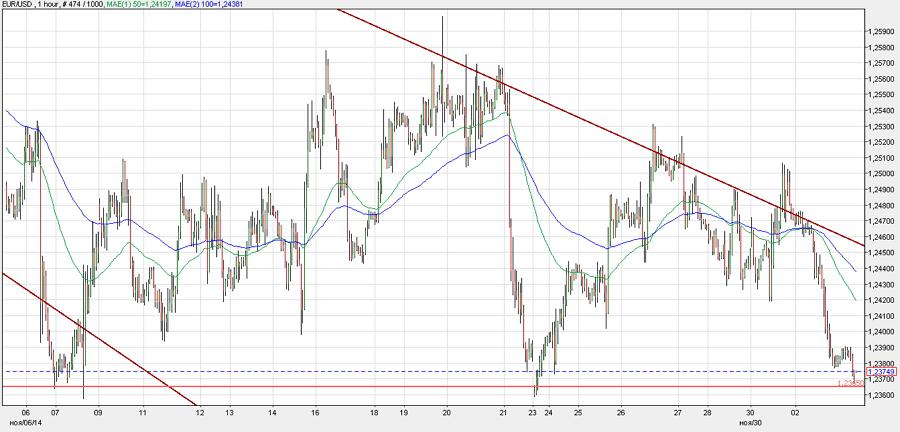Click the date label 09 on time axis
The image size is (900, 432).
[98, 412]
